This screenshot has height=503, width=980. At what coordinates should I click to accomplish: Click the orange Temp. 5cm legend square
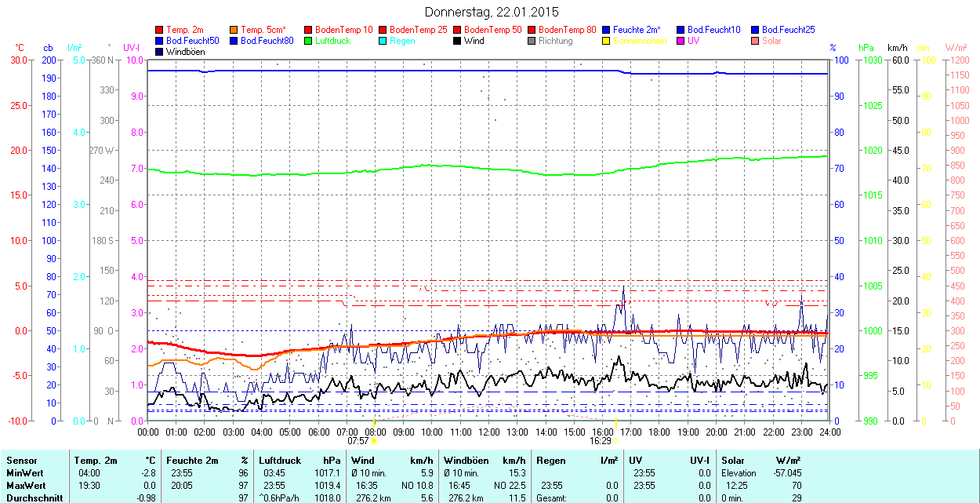234,30
